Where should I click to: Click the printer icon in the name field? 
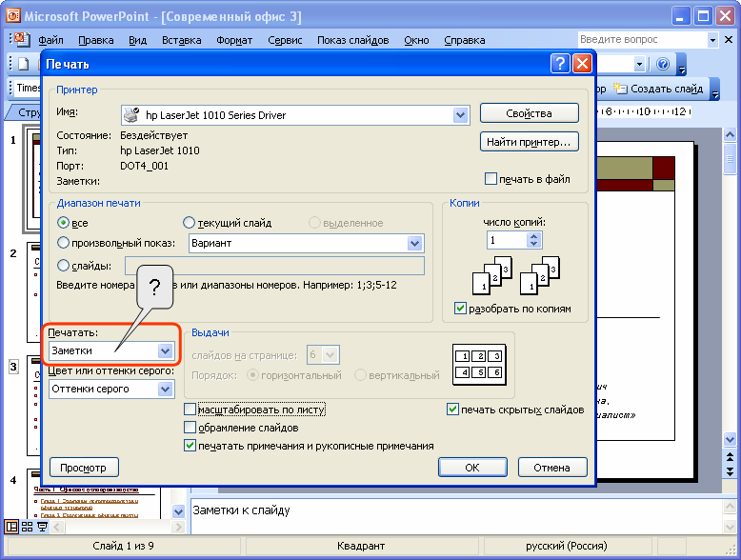pyautogui.click(x=131, y=115)
